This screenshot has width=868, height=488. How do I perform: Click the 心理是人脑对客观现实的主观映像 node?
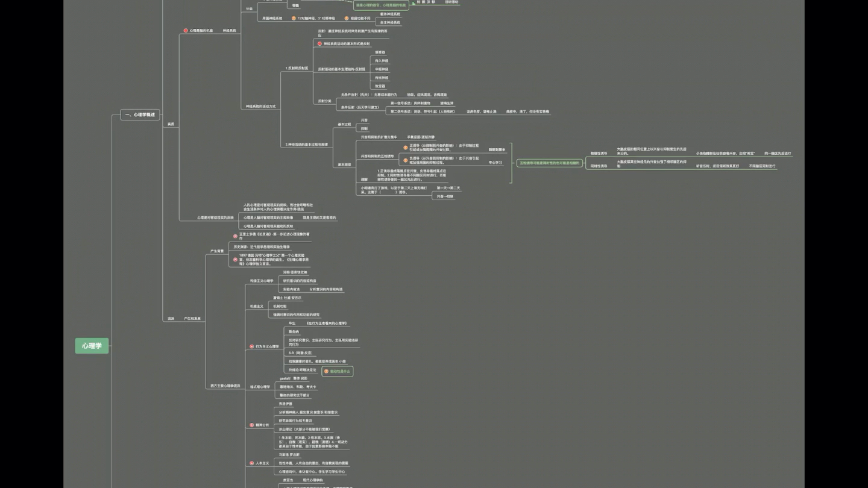coord(268,217)
